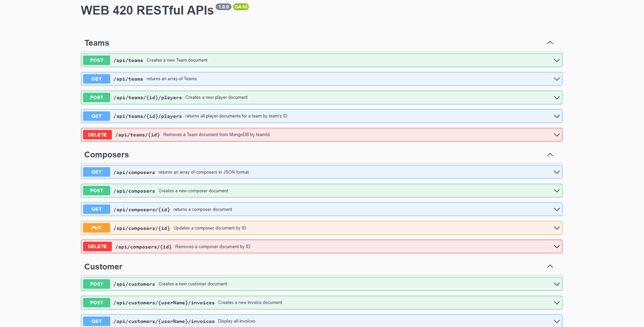644x327 pixels.
Task: Click DELETE badge for /api/teams/{id}
Action: pyautogui.click(x=97, y=135)
